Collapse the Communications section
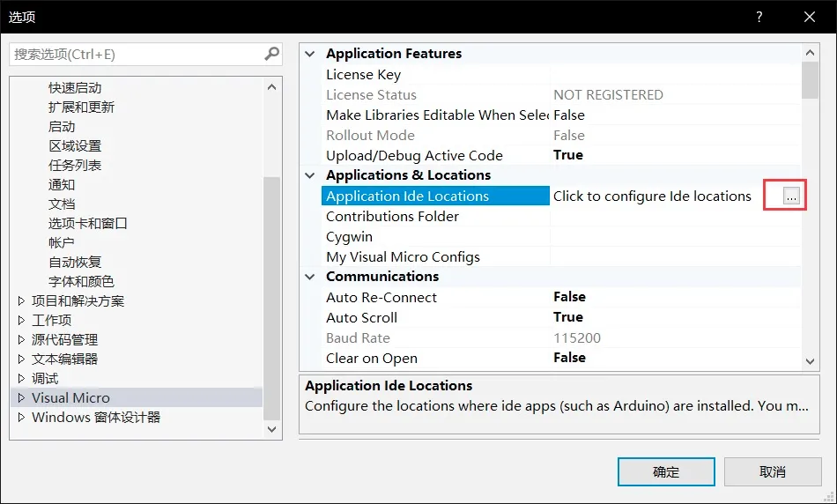The height and width of the screenshot is (504, 837). tap(309, 277)
